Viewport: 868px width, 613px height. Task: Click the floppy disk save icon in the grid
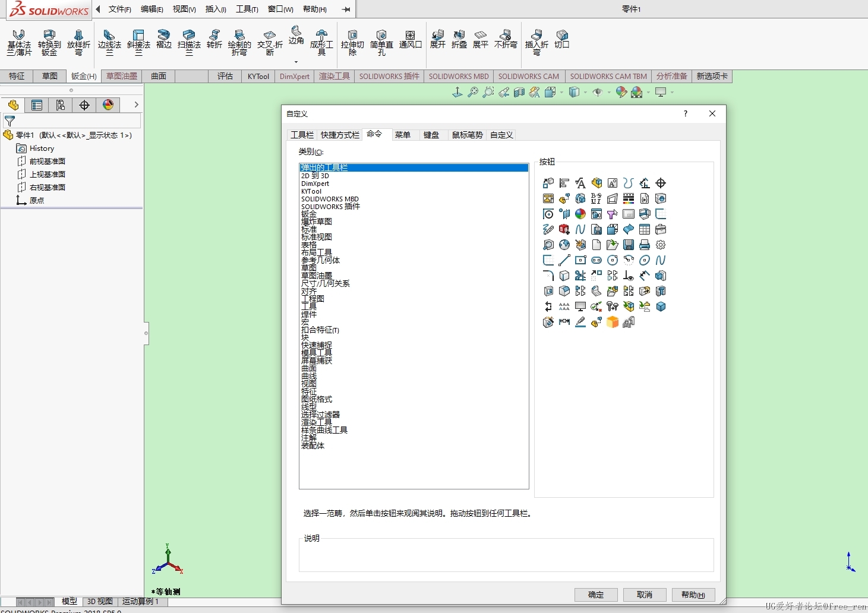(x=629, y=245)
